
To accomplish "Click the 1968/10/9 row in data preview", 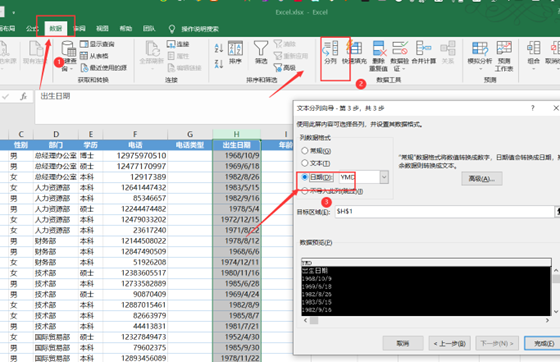I will 426,278.
